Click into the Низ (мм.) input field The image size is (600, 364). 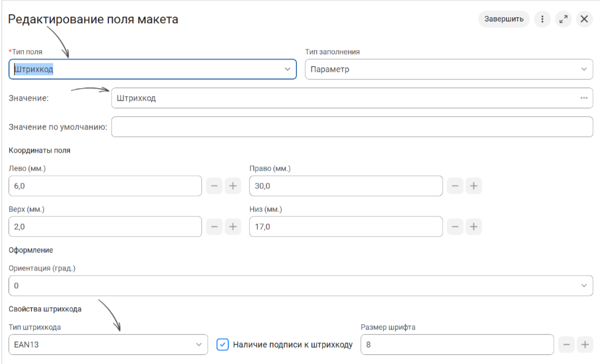coord(346,227)
